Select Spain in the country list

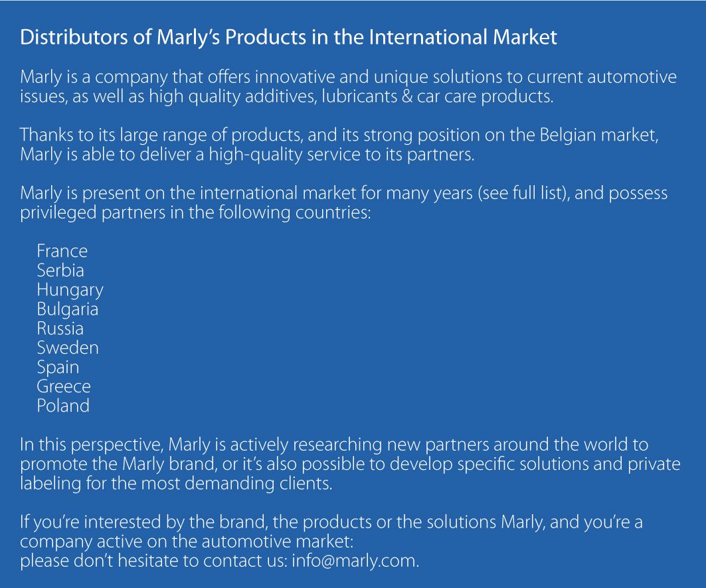pyautogui.click(x=58, y=368)
